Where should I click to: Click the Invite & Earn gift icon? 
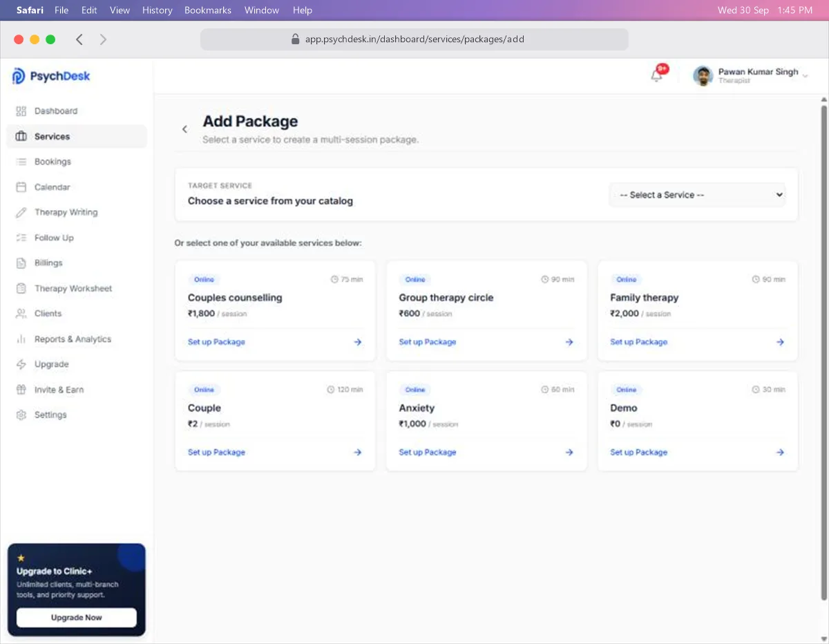(x=21, y=390)
